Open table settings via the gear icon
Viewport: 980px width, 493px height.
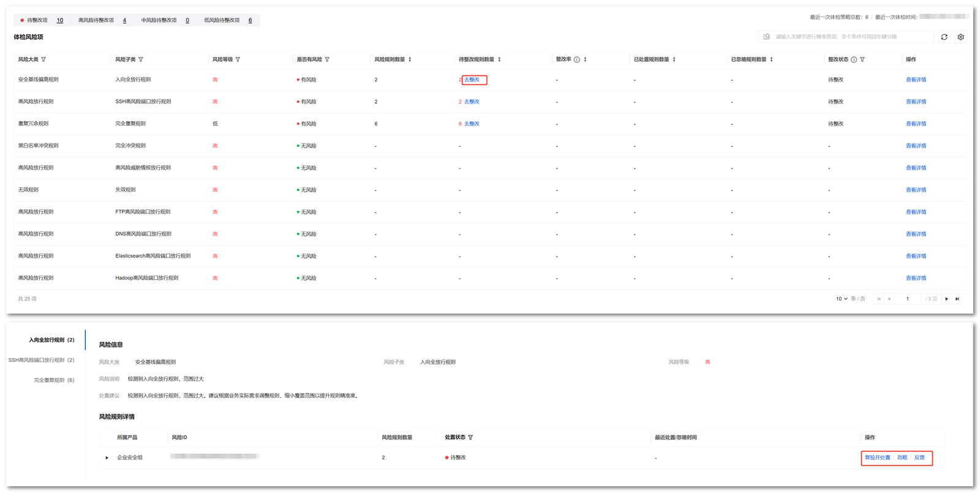click(960, 37)
